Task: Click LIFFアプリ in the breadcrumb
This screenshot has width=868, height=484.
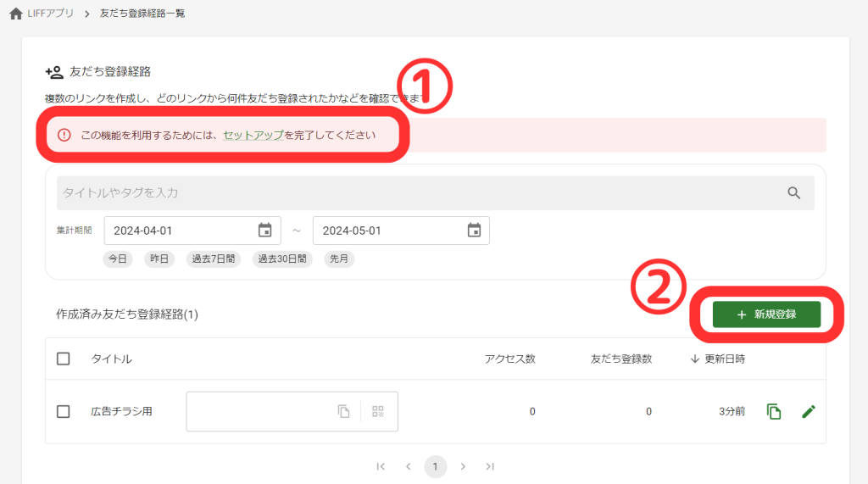Action: (51, 14)
